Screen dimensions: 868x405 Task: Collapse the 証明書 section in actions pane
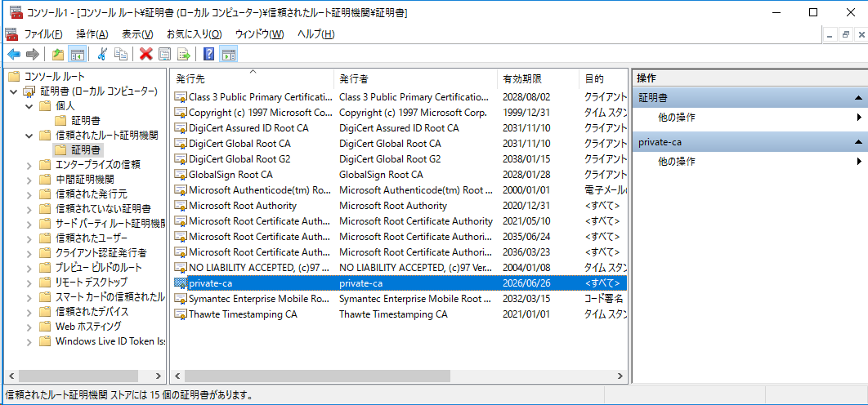tap(858, 97)
